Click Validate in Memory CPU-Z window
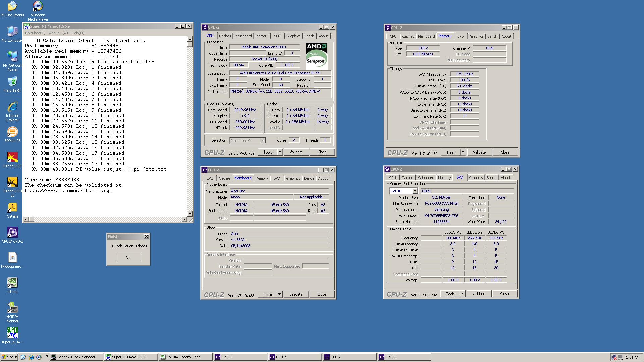This screenshot has height=362, width=644. point(479,152)
